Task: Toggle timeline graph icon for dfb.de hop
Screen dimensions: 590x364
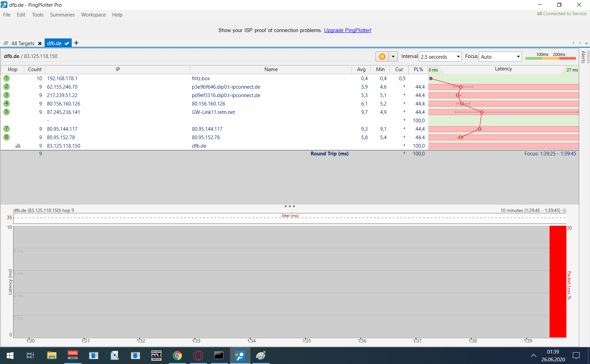Action: 18,146
